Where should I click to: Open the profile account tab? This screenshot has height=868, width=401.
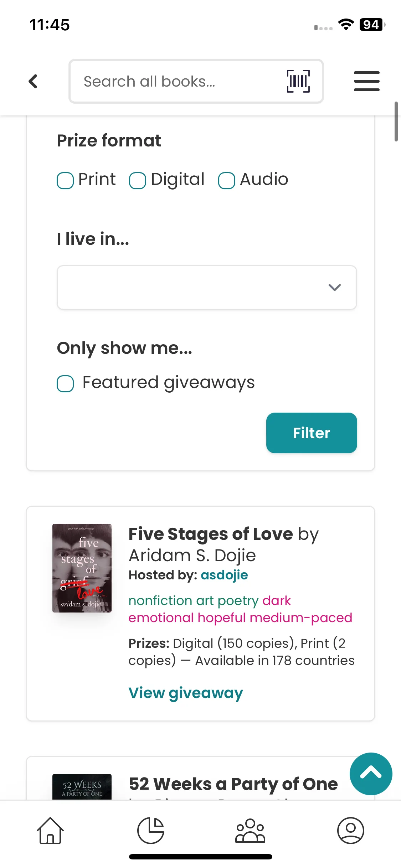[350, 831]
